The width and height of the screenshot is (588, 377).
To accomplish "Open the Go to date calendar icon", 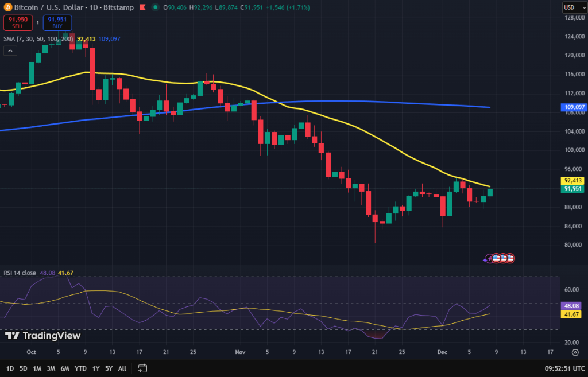I will (143, 368).
